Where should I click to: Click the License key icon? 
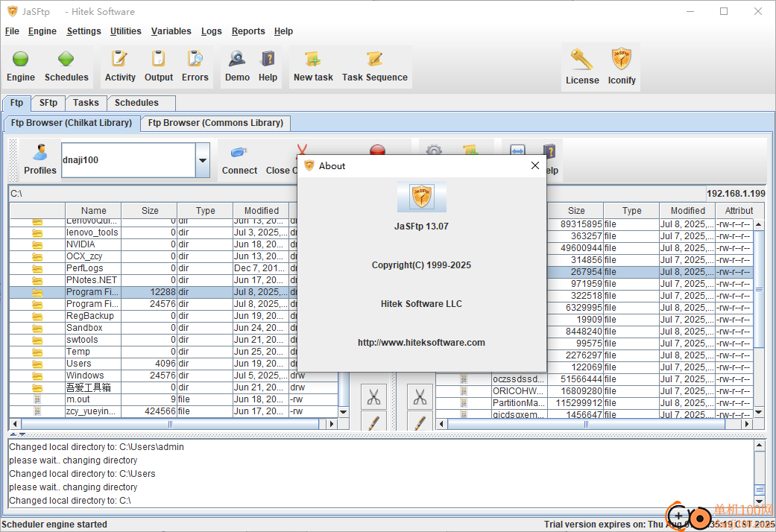point(581,60)
